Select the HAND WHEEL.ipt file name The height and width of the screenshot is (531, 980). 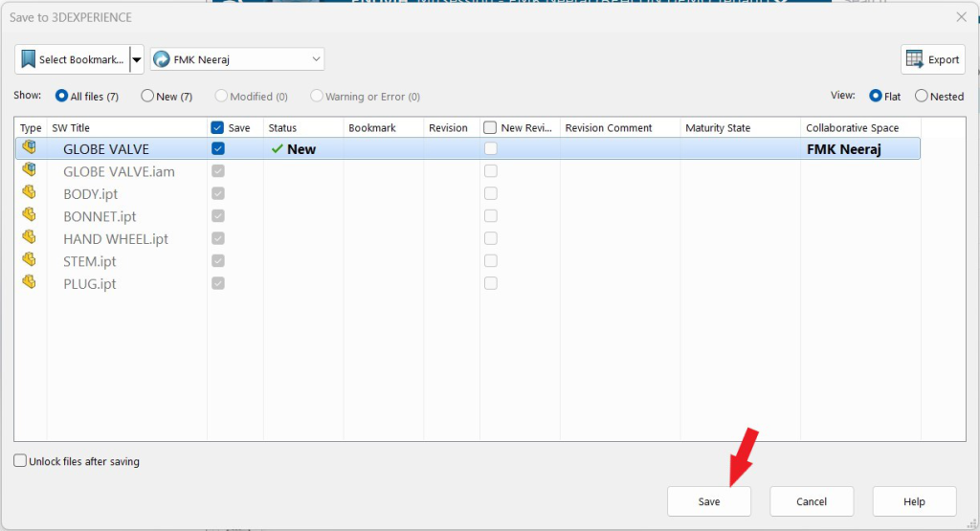[116, 239]
